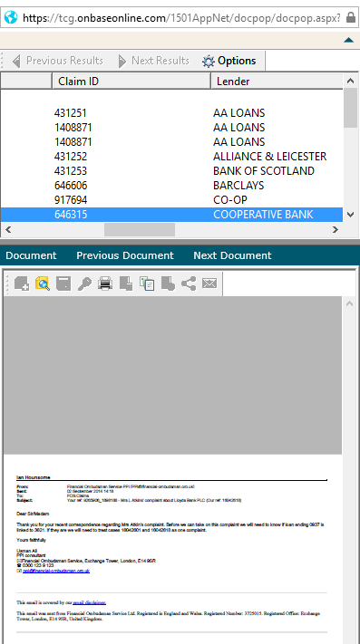Copy the document with the copy icon

[x=147, y=284]
